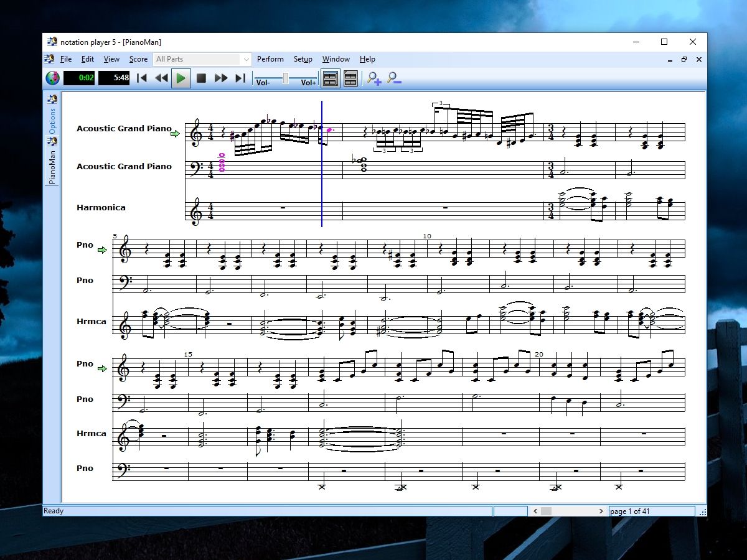Zoom out with the magnifier minus icon

tap(394, 78)
